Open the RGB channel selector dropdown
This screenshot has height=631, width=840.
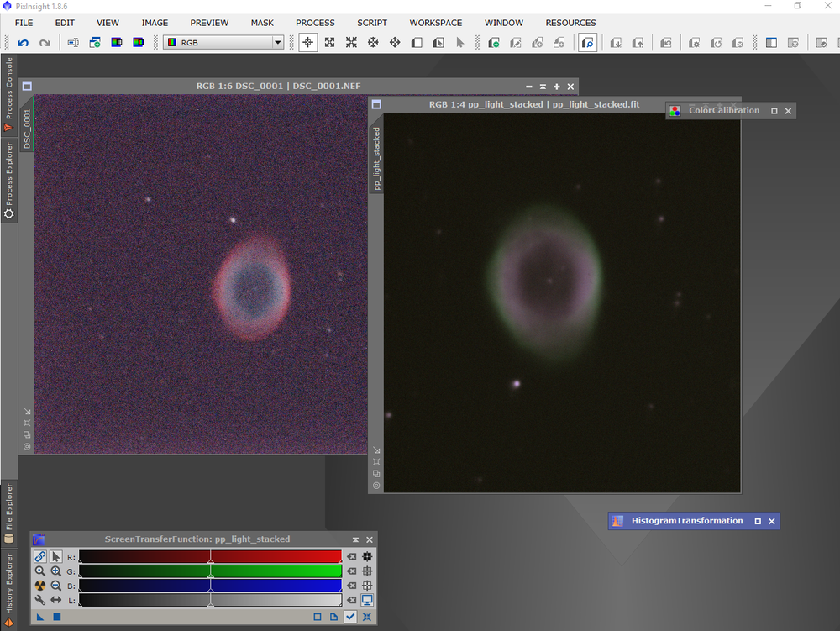pyautogui.click(x=277, y=41)
